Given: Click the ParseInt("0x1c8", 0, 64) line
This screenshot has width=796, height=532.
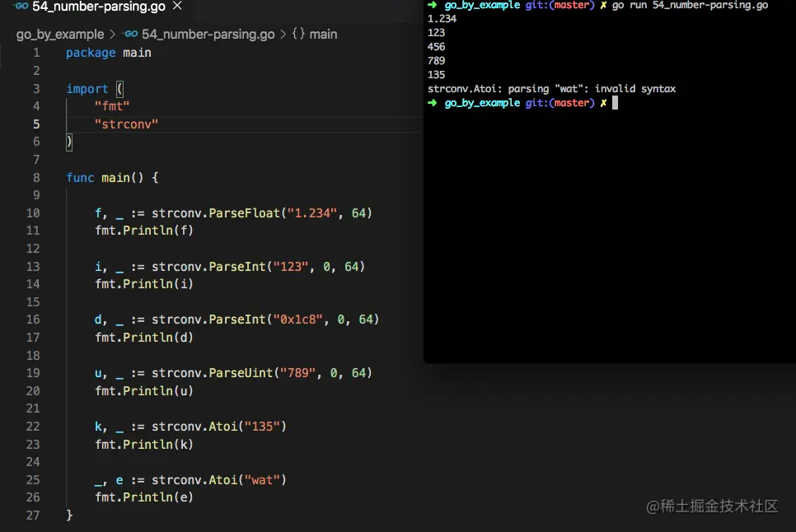Looking at the screenshot, I should [x=237, y=320].
